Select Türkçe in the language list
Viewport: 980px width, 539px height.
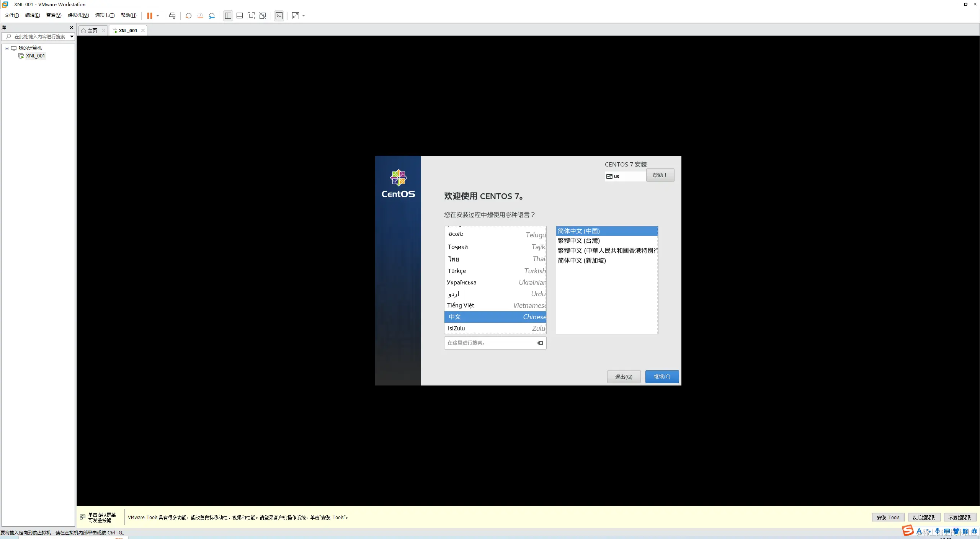pyautogui.click(x=457, y=271)
